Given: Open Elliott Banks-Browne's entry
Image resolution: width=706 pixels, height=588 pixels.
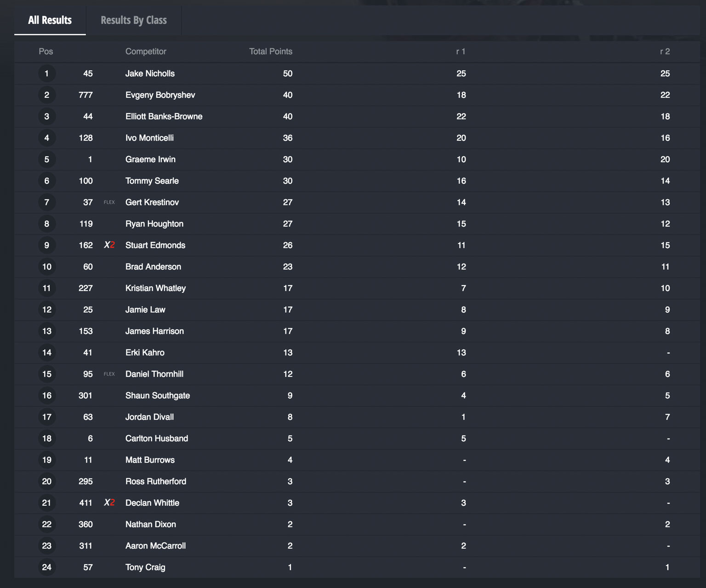Looking at the screenshot, I should point(164,116).
